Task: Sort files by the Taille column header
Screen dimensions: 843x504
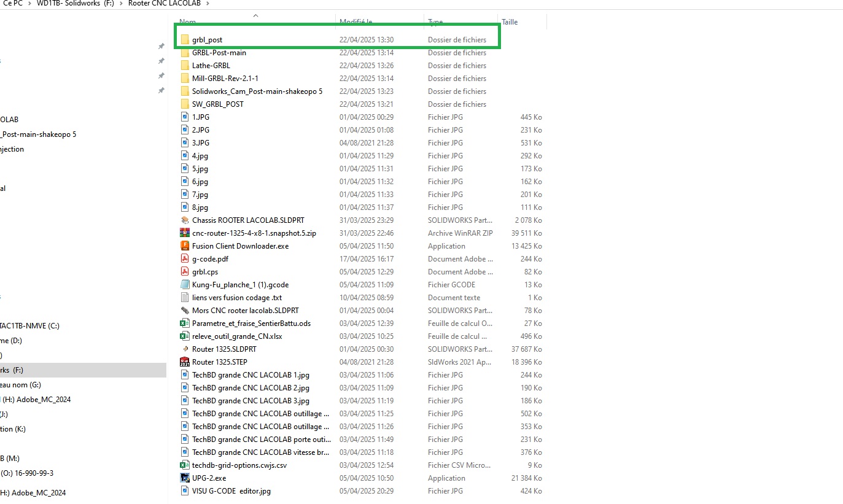Action: 510,22
